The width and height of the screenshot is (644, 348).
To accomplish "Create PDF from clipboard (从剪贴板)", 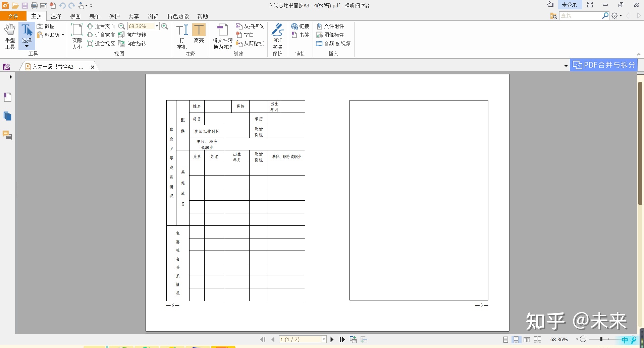I will (x=250, y=44).
